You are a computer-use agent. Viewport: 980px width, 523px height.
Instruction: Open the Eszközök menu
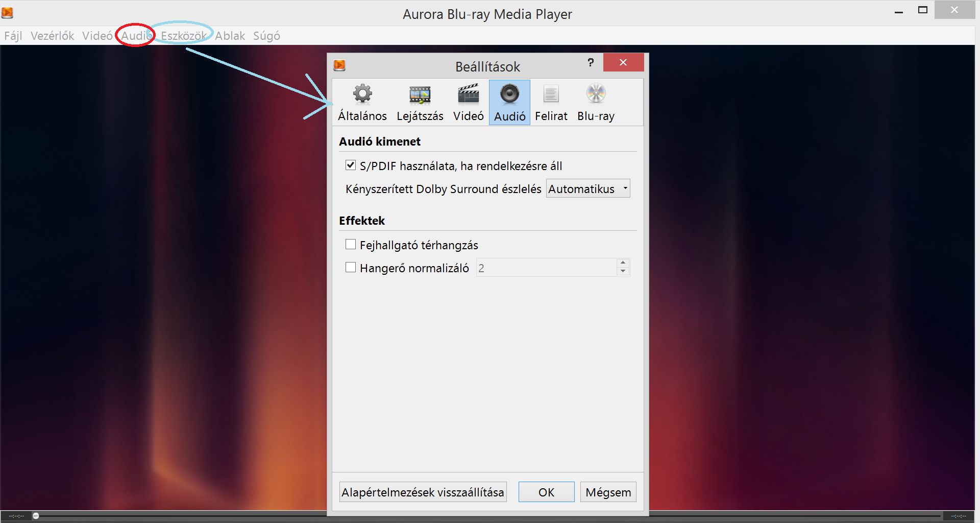[184, 36]
